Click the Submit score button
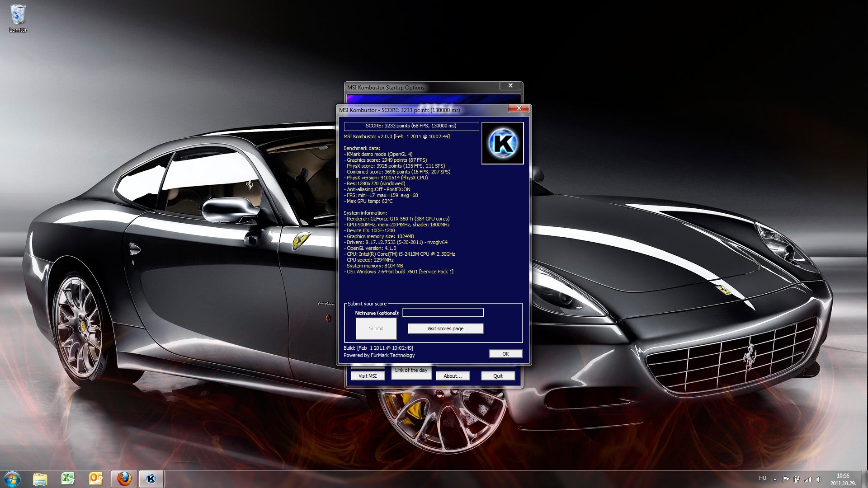Viewport: 868px width, 488px height. click(376, 328)
